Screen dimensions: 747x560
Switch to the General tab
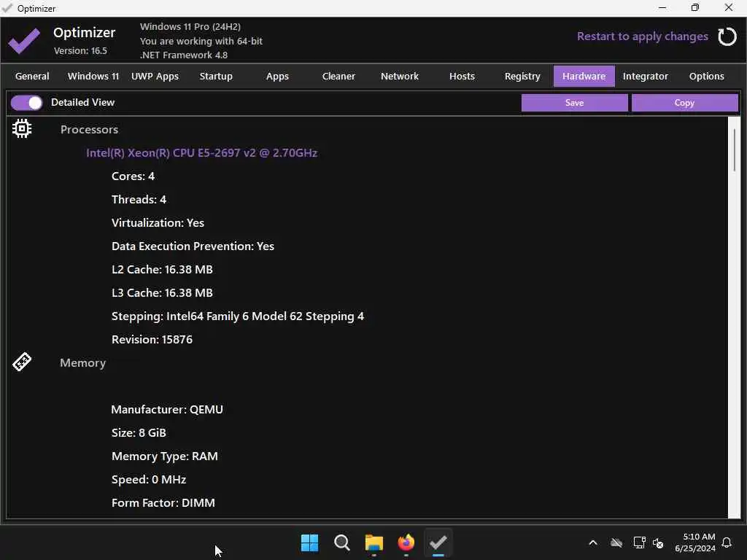(32, 76)
